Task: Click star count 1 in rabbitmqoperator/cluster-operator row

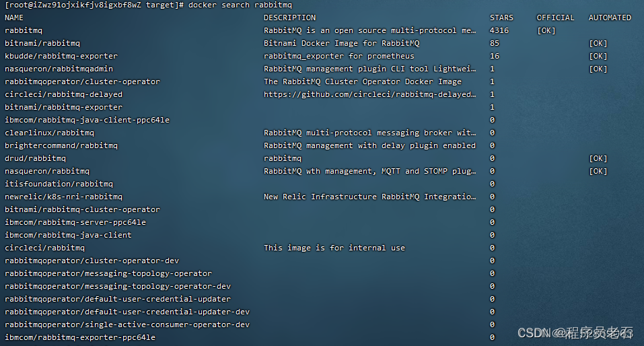Action: [x=492, y=81]
